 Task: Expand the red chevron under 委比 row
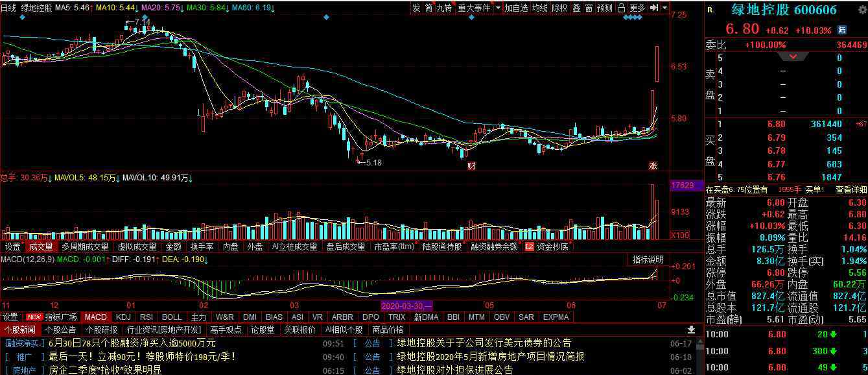pyautogui.click(x=793, y=56)
